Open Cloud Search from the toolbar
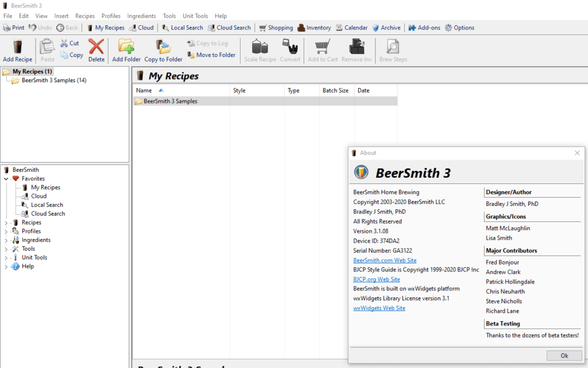Screen dimensions: 588x368 [229, 27]
